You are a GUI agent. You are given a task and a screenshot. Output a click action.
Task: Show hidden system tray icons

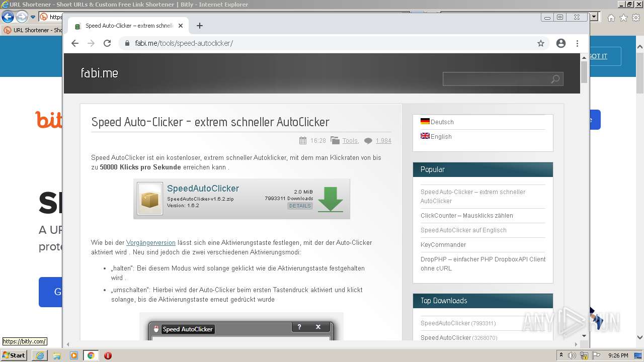point(561,355)
